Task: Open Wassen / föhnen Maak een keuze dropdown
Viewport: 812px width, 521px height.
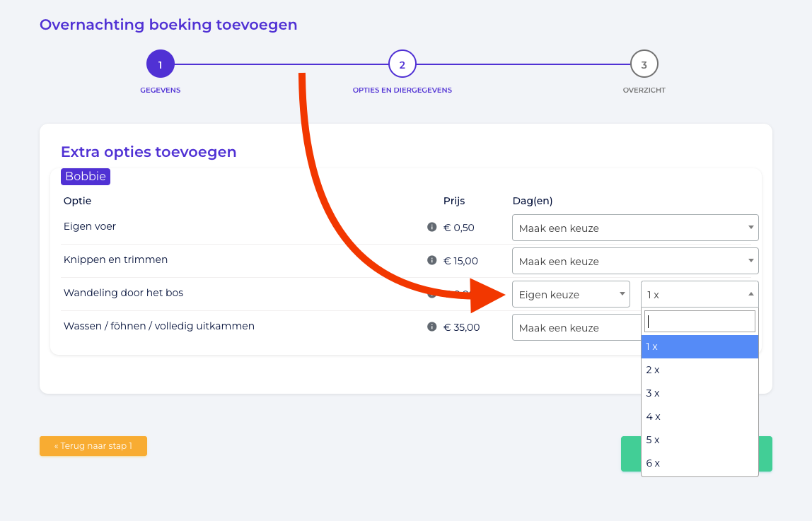Action: click(576, 327)
